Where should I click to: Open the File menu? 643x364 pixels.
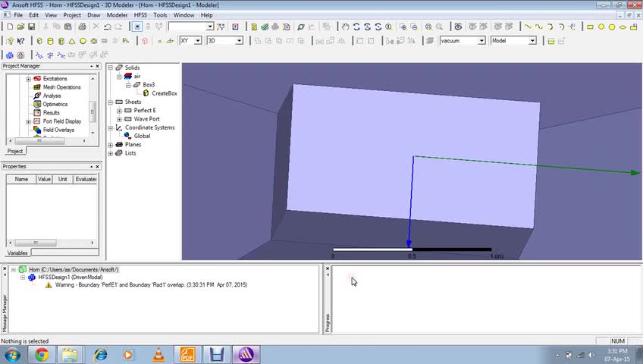click(x=18, y=15)
